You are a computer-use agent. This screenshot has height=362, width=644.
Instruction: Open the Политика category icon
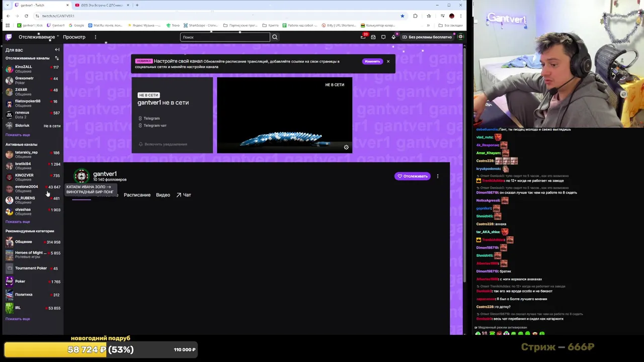(9, 295)
